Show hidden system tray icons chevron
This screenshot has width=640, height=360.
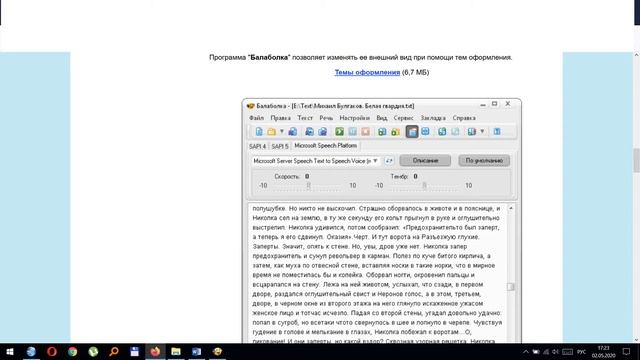(526, 352)
